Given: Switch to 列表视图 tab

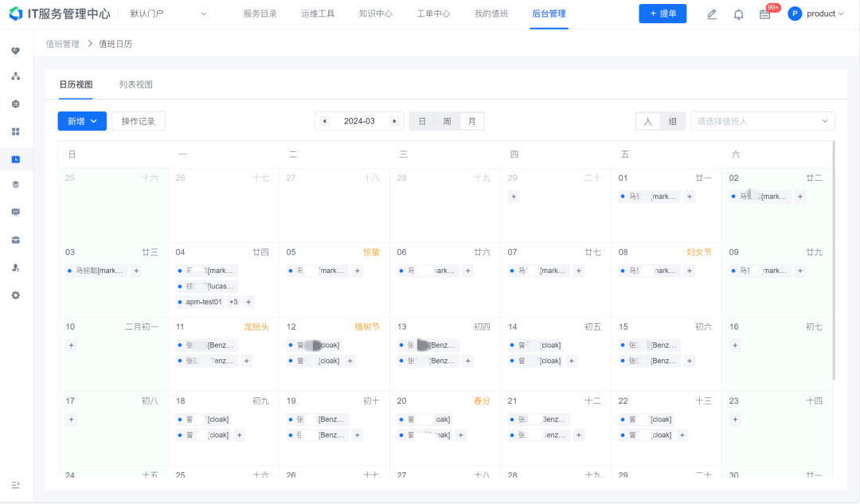Looking at the screenshot, I should 136,84.
